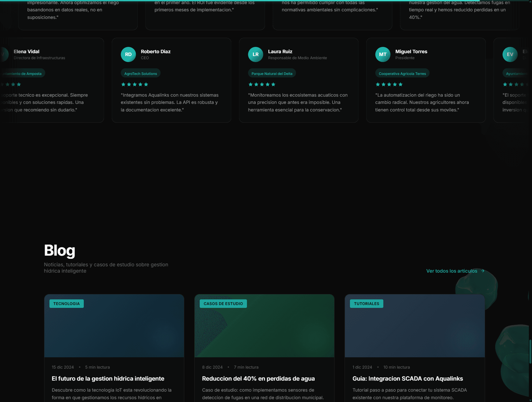Click the arrow icon next to Ver todos
The width and height of the screenshot is (532, 402).
[x=483, y=271]
